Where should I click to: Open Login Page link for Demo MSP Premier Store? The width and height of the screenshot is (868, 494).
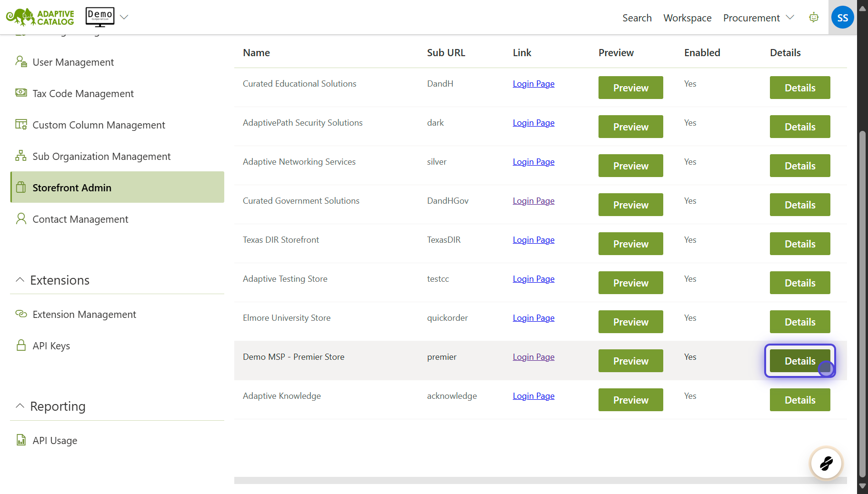[x=533, y=357]
